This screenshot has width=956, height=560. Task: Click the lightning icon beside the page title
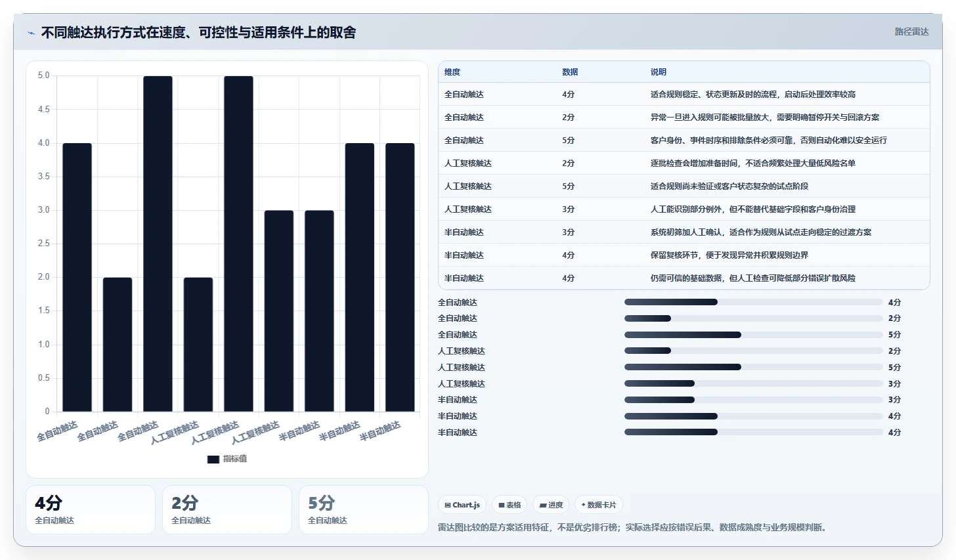(x=31, y=33)
